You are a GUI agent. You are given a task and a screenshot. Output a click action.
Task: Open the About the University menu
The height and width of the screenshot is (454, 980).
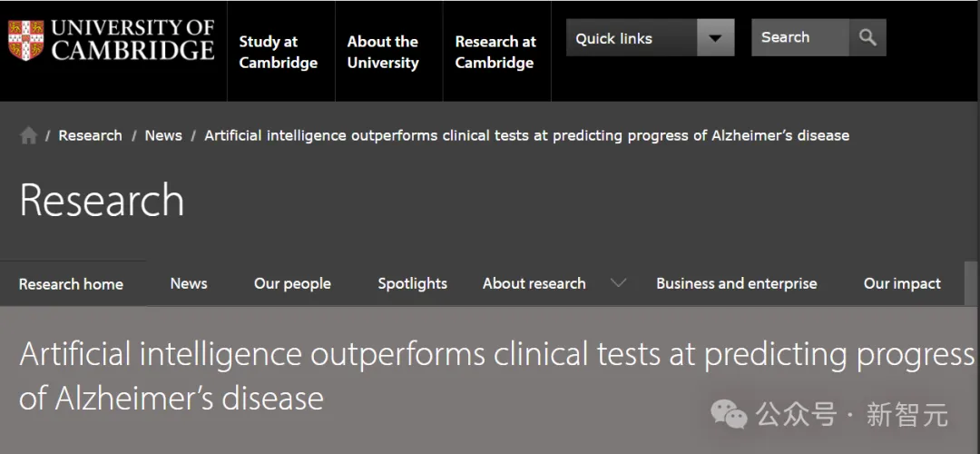(383, 52)
